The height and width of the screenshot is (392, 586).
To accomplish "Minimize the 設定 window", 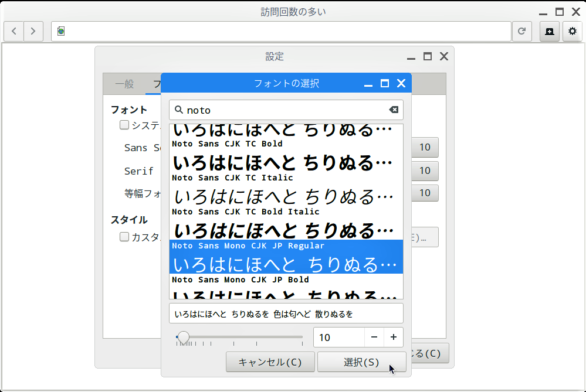I will click(411, 58).
